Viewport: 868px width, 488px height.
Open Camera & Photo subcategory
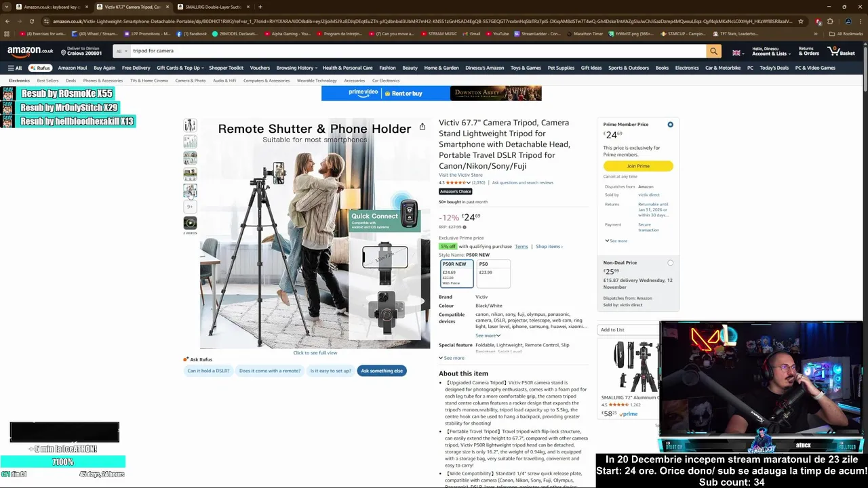tap(191, 81)
